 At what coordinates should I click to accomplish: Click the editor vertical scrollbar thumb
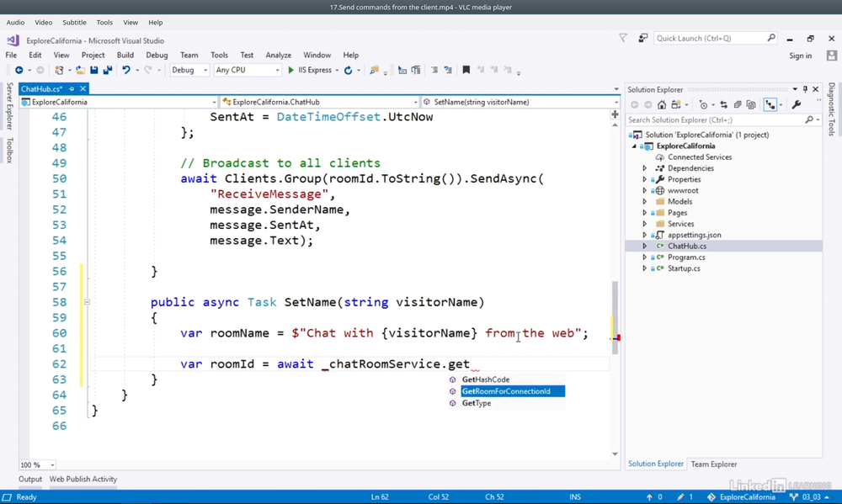coord(615,318)
